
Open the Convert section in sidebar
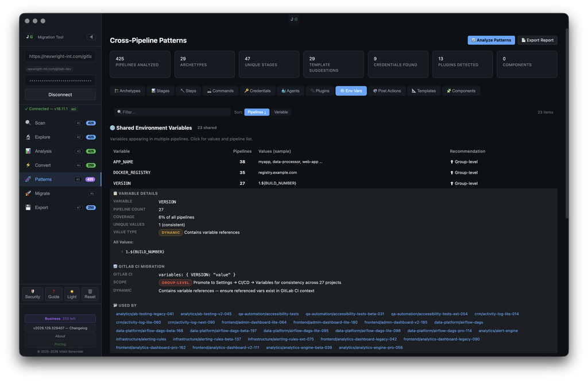coord(60,165)
